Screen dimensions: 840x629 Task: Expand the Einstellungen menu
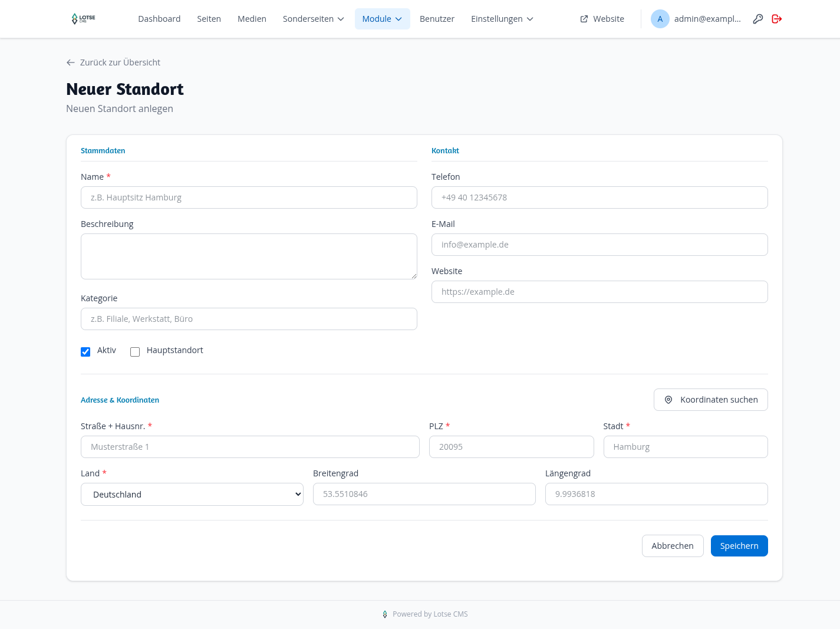[x=502, y=19]
